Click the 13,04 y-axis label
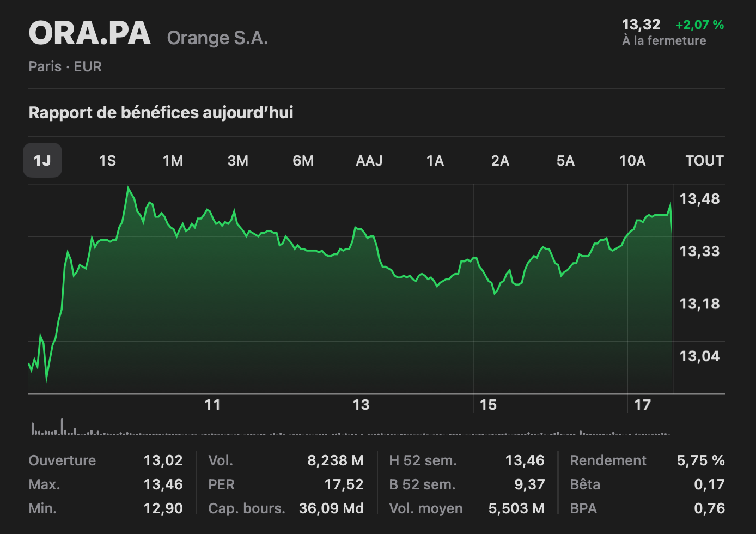 [x=700, y=356]
